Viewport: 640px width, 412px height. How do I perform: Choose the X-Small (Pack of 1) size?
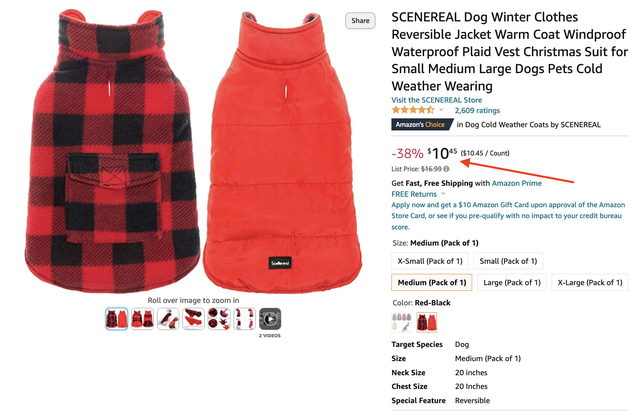click(430, 261)
